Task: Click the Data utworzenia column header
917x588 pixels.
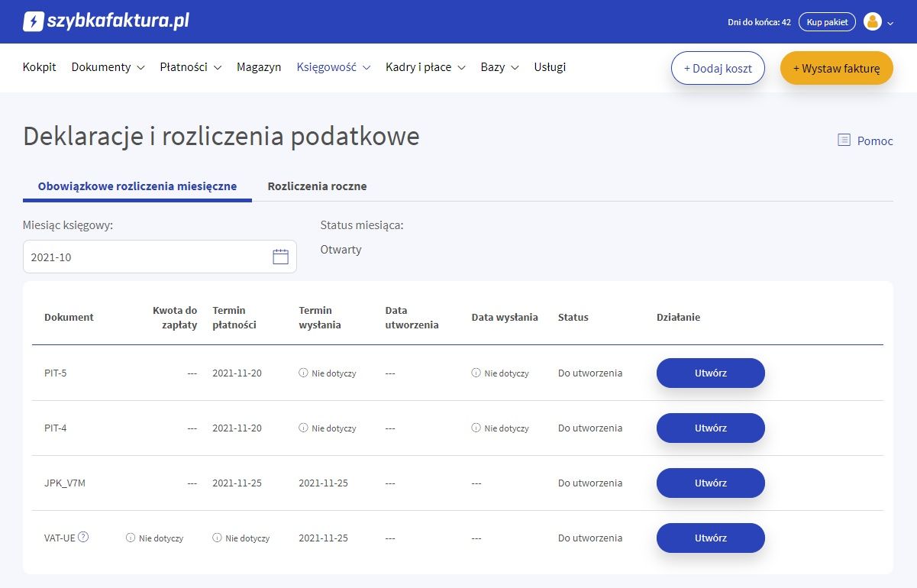Action: click(412, 318)
